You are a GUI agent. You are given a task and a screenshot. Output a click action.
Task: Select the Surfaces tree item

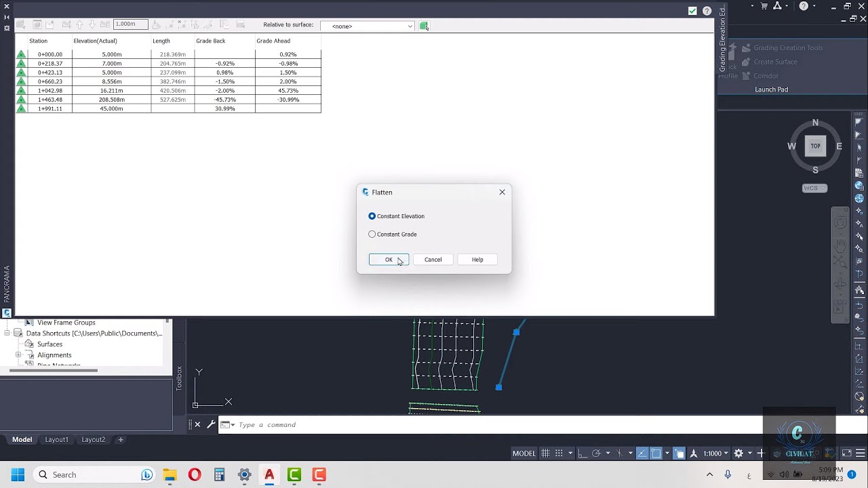coord(50,344)
